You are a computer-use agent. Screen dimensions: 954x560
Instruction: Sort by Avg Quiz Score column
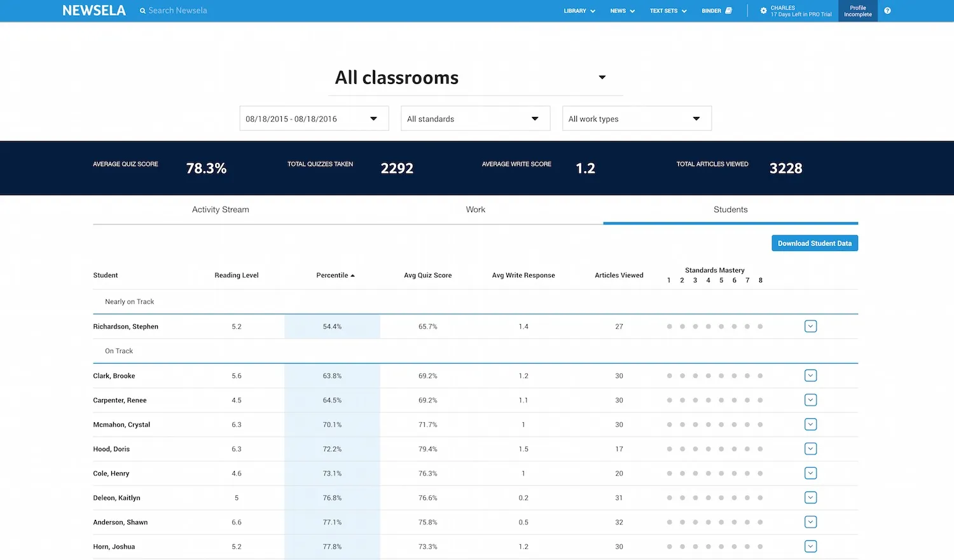tap(427, 276)
